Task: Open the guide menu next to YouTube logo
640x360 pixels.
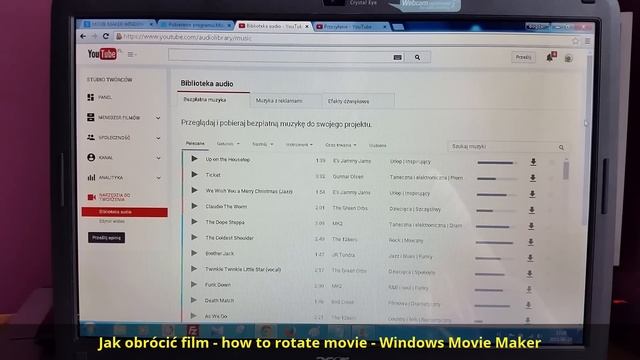Action: click(x=131, y=54)
